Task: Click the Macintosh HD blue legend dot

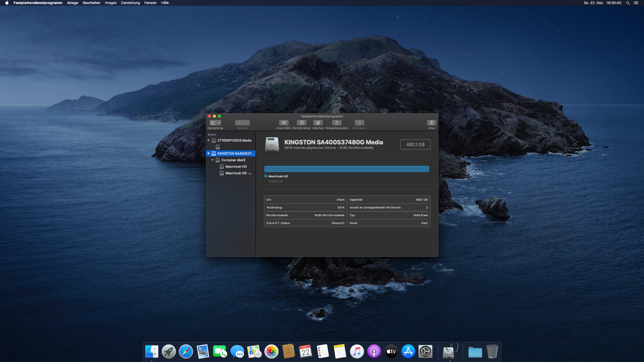Action: [266, 176]
